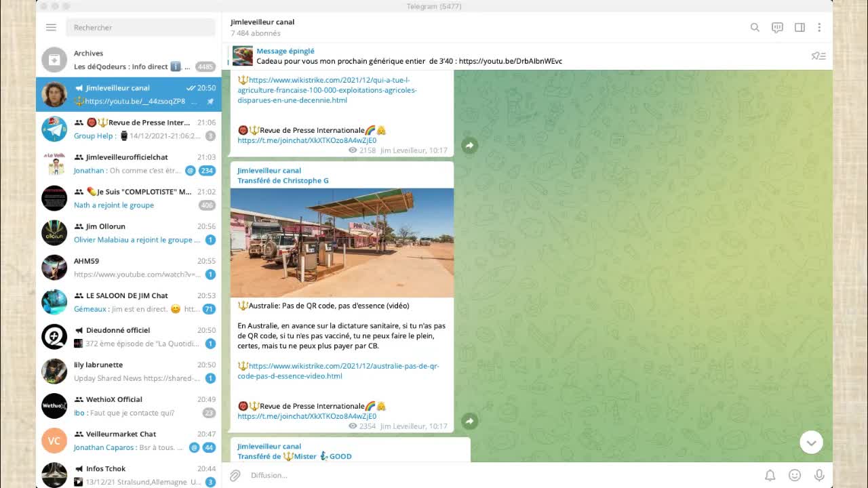Click unread badge 234 on Jimleveilleurofficielchat
This screenshot has width=868, height=488.
(207, 171)
